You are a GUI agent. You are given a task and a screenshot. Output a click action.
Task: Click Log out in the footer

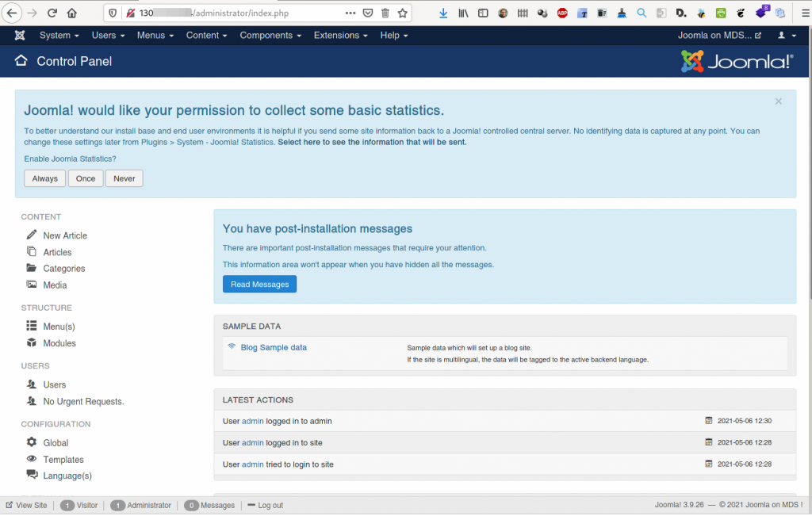click(x=265, y=505)
